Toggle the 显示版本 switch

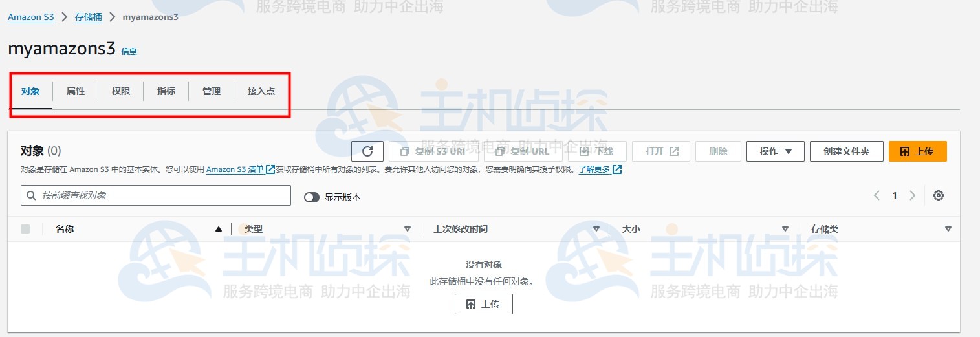[312, 197]
